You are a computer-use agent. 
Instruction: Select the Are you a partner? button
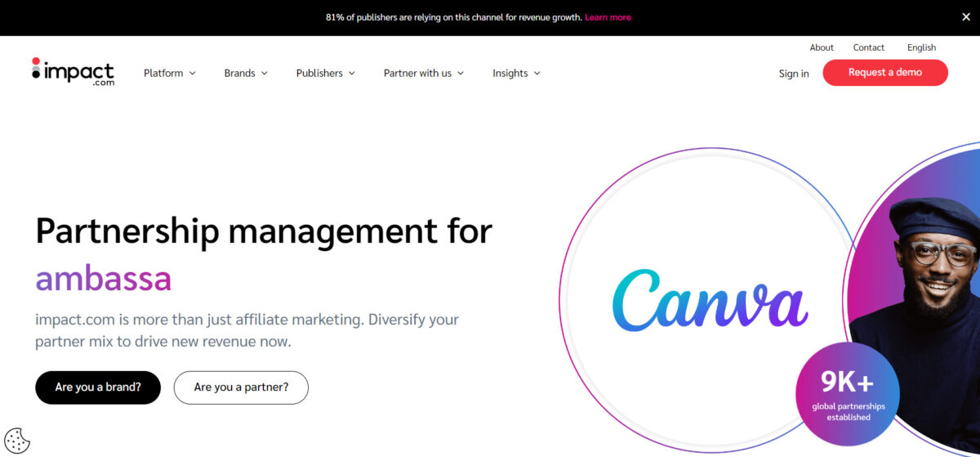point(241,388)
